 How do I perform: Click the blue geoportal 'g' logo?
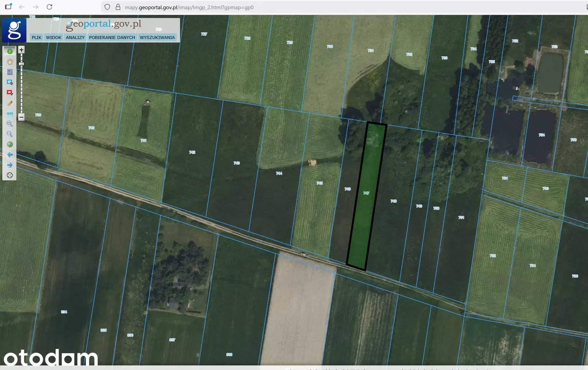[x=14, y=30]
